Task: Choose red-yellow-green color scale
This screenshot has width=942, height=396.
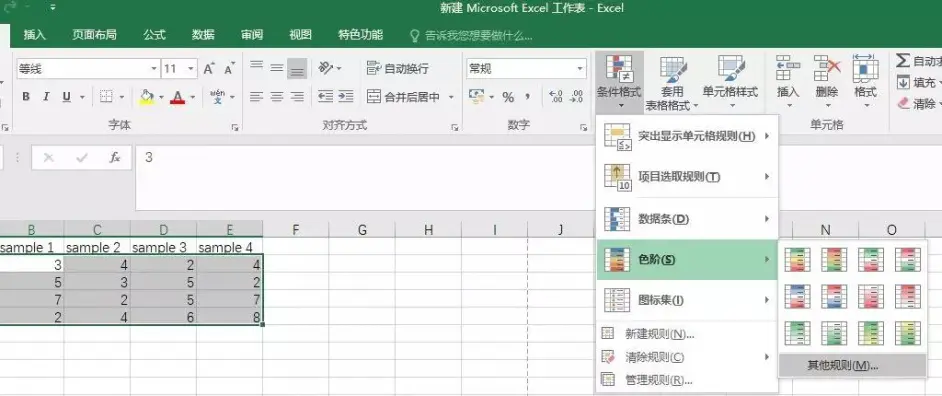Action: click(834, 260)
